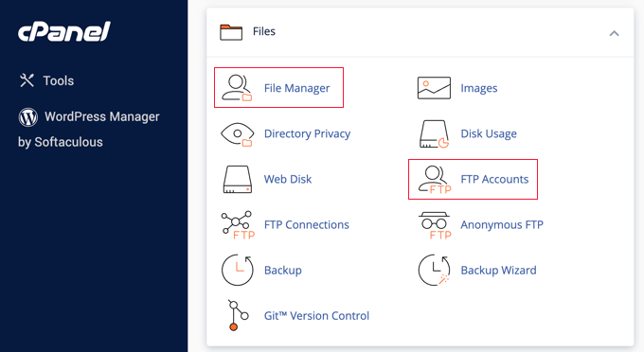The height and width of the screenshot is (352, 644).
Task: Click the FTP Accounts user icon
Action: pos(435,179)
